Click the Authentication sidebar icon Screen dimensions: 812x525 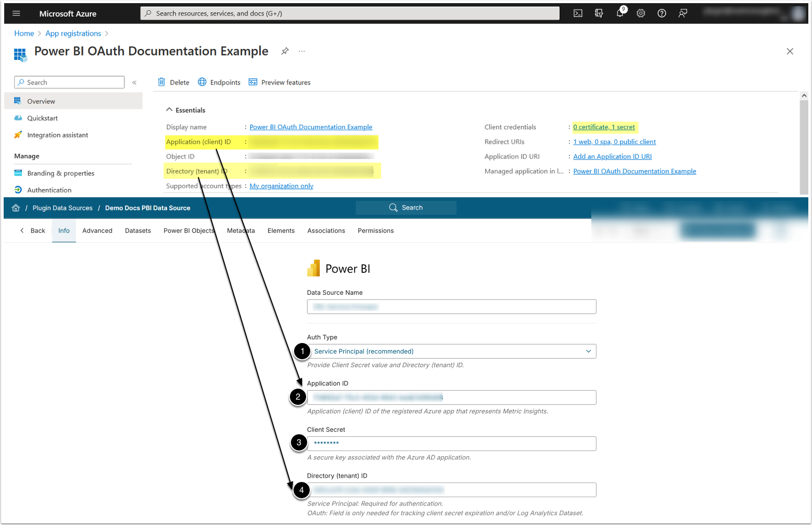[18, 190]
